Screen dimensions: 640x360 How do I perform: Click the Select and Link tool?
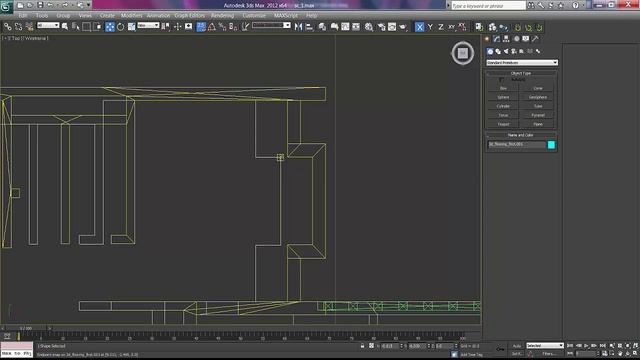(7, 27)
